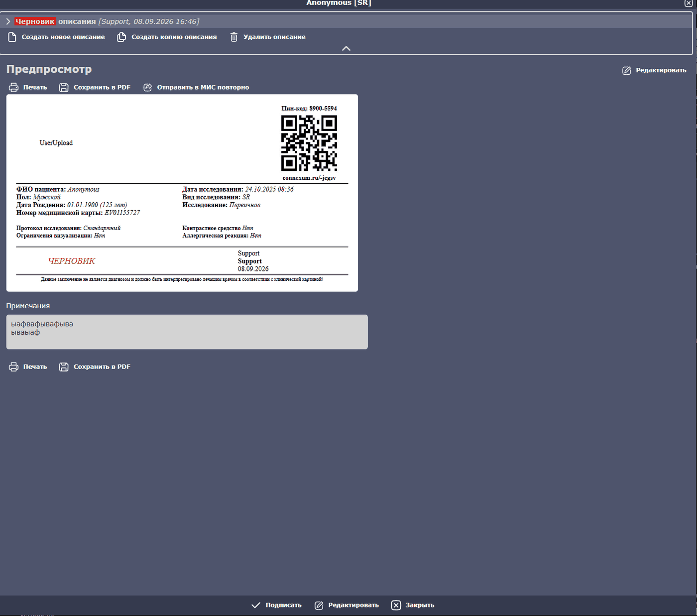This screenshot has height=616, width=697.
Task: Click the Создать новое описание document icon
Action: (12, 37)
